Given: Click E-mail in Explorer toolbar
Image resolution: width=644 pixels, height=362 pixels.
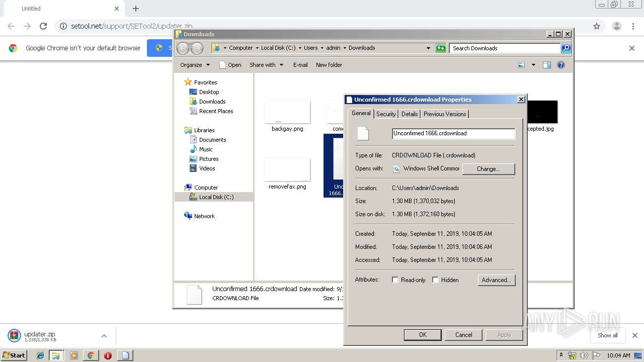Looking at the screenshot, I should 300,65.
